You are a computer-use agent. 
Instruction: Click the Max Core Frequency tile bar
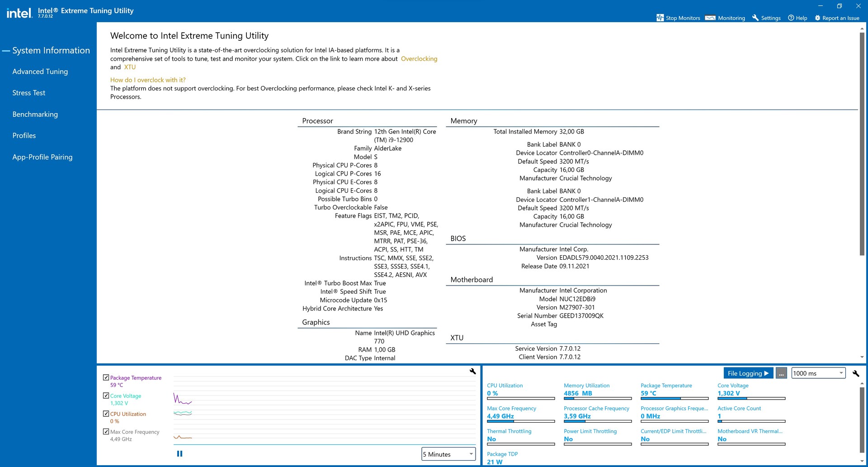[521, 421]
